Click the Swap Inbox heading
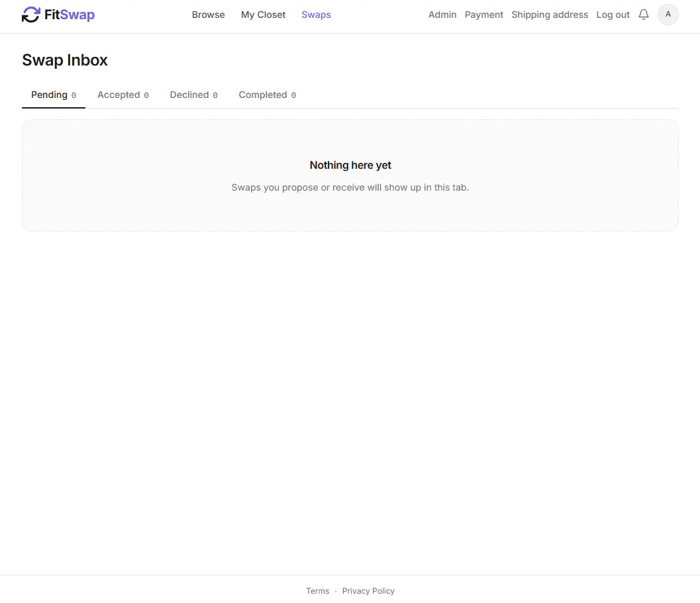Screen dimensions: 700x603 click(x=65, y=60)
